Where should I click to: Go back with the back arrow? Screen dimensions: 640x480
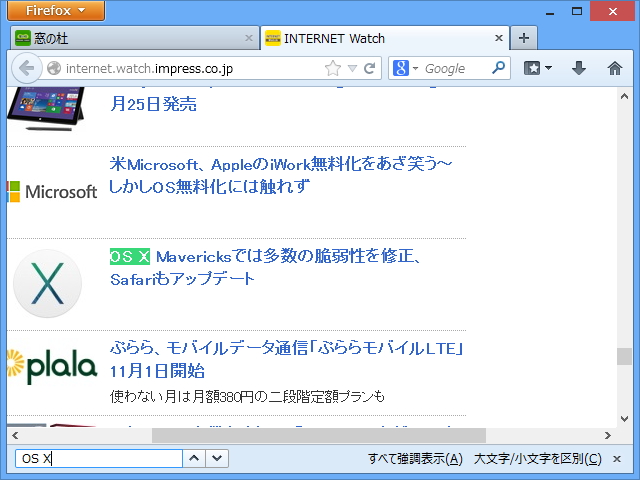(27, 68)
